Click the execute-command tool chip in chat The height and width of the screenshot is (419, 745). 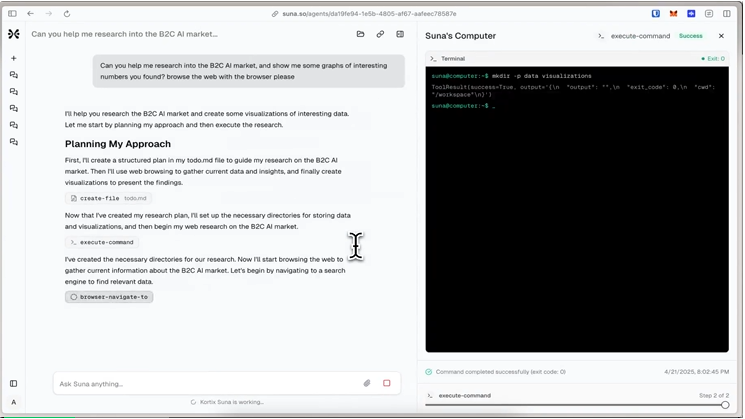click(102, 242)
